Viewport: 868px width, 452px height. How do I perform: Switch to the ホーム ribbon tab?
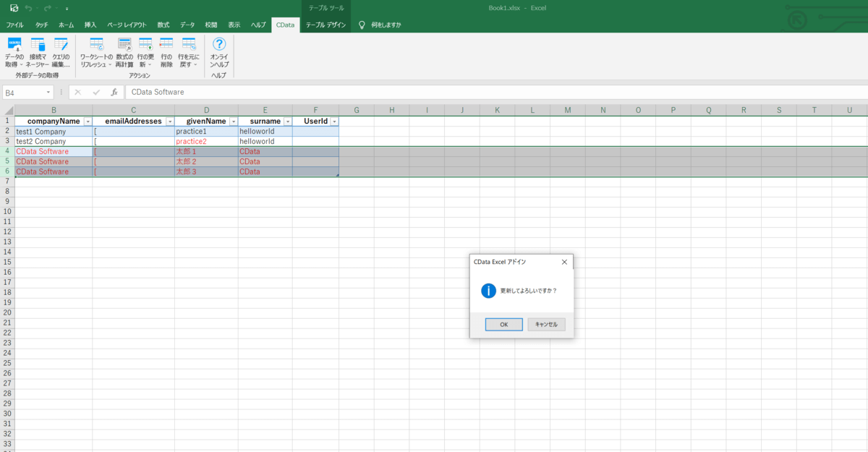[66, 25]
